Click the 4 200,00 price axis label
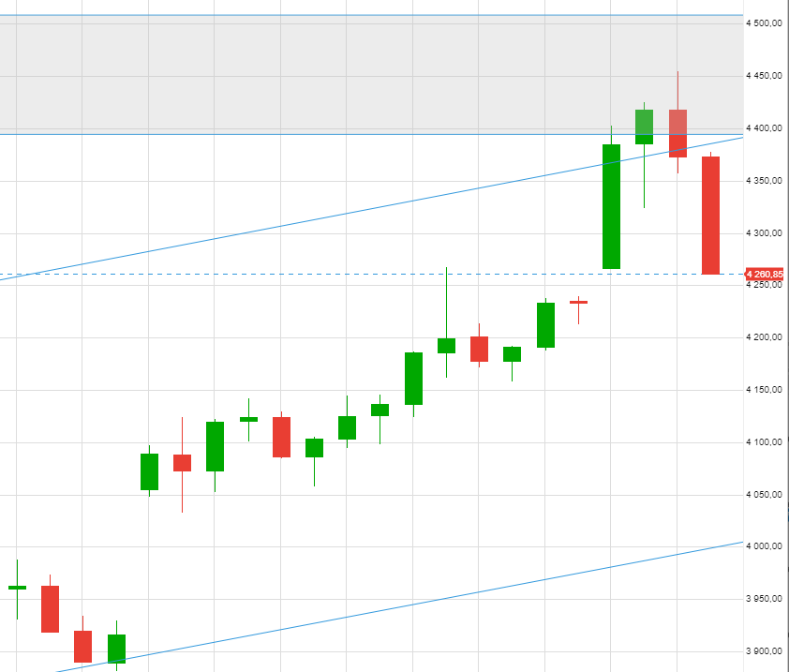789x672 pixels. pos(767,337)
